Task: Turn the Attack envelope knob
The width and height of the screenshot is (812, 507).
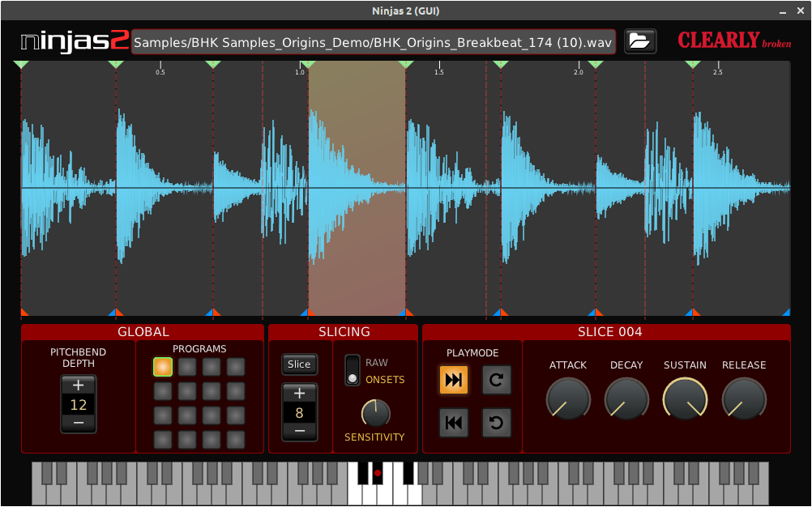Action: [x=567, y=400]
